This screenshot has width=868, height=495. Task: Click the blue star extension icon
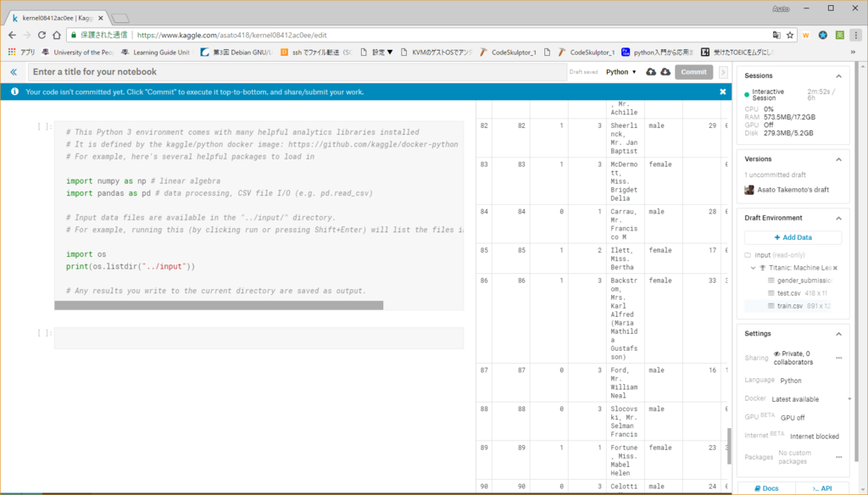point(823,35)
